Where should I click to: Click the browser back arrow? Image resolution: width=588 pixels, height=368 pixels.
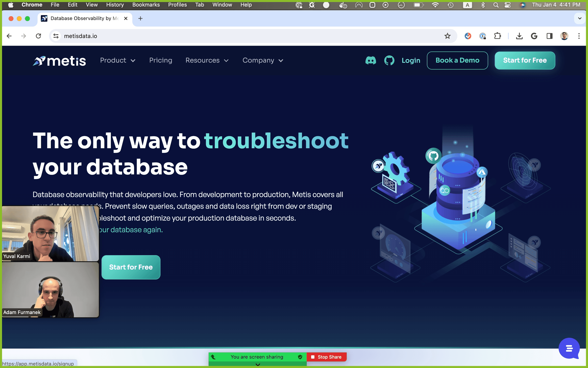click(9, 36)
